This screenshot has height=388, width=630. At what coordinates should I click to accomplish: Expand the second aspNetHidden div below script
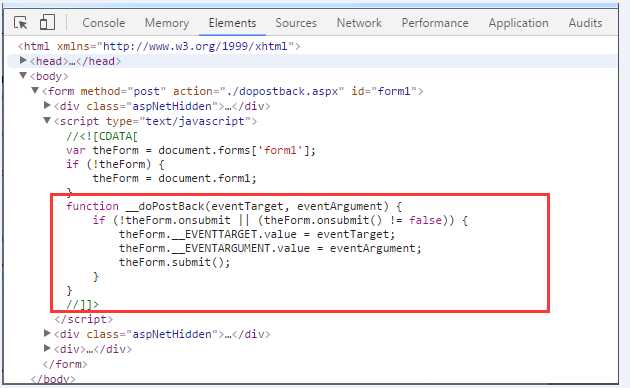tap(47, 333)
